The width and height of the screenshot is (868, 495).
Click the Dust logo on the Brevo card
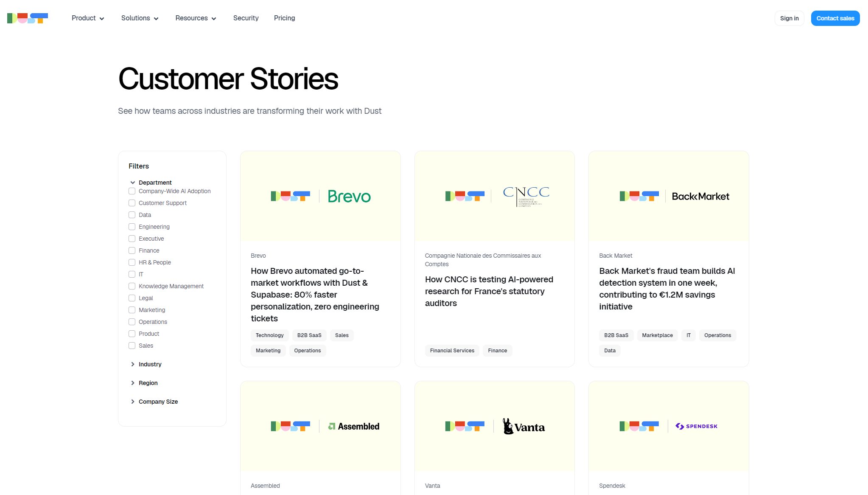click(x=291, y=196)
